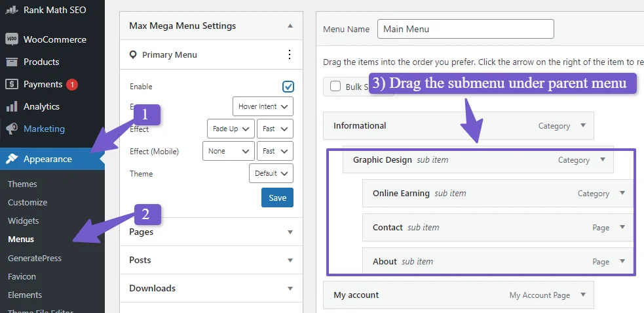Image resolution: width=644 pixels, height=313 pixels.
Task: Click the Theme setting label
Action: (142, 174)
